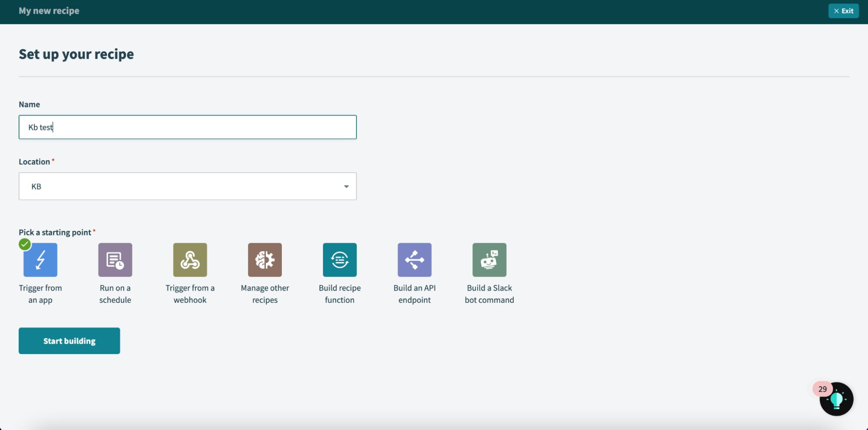Viewport: 868px width, 430px height.
Task: Pick the Trigger from a webhook icon
Action: tap(190, 260)
